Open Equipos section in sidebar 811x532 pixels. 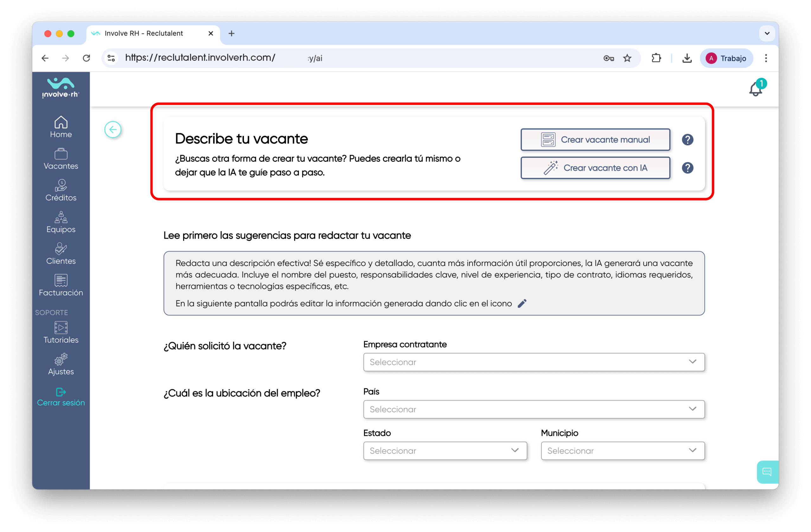pyautogui.click(x=61, y=222)
